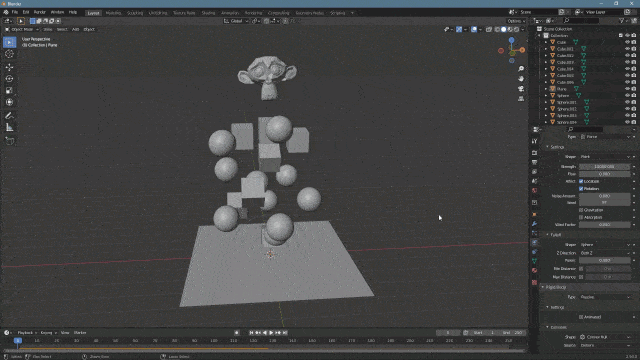Open the Texture properties checkered tab

pos(534,282)
